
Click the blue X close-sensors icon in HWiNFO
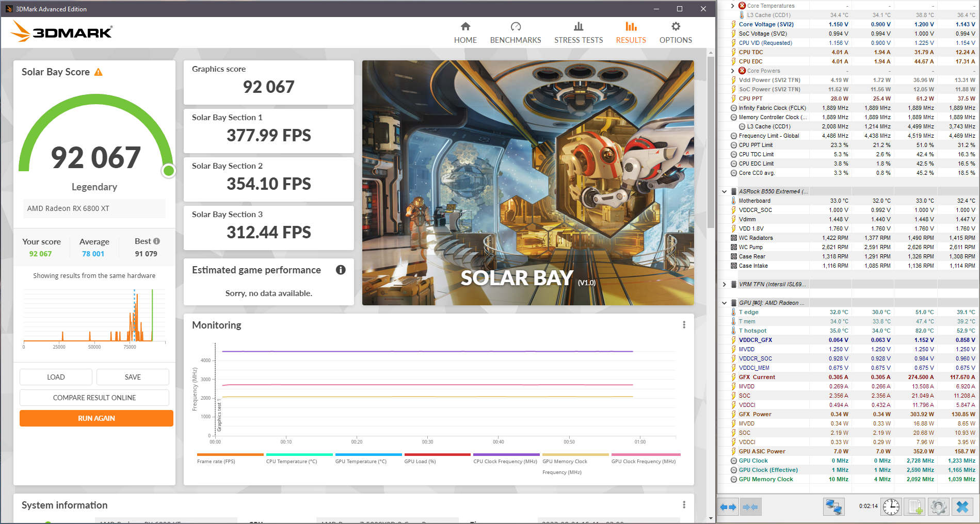962,507
